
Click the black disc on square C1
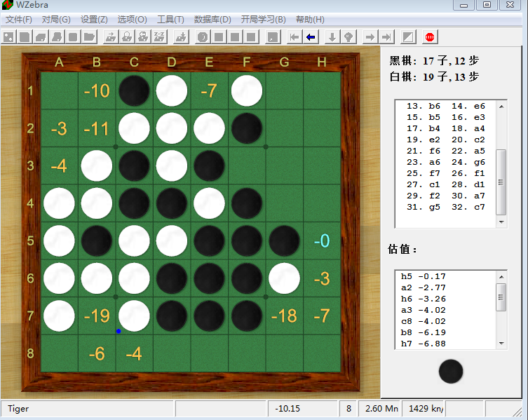[x=134, y=91]
